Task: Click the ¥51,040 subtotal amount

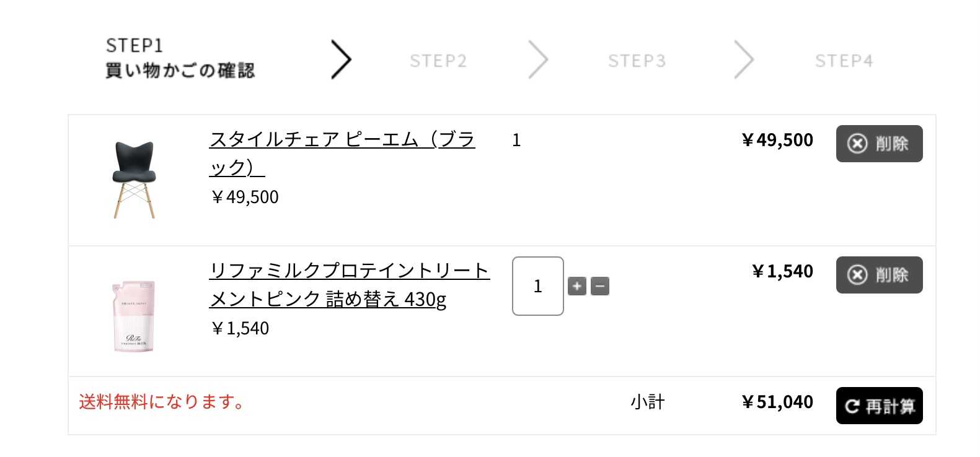Action: tap(777, 403)
